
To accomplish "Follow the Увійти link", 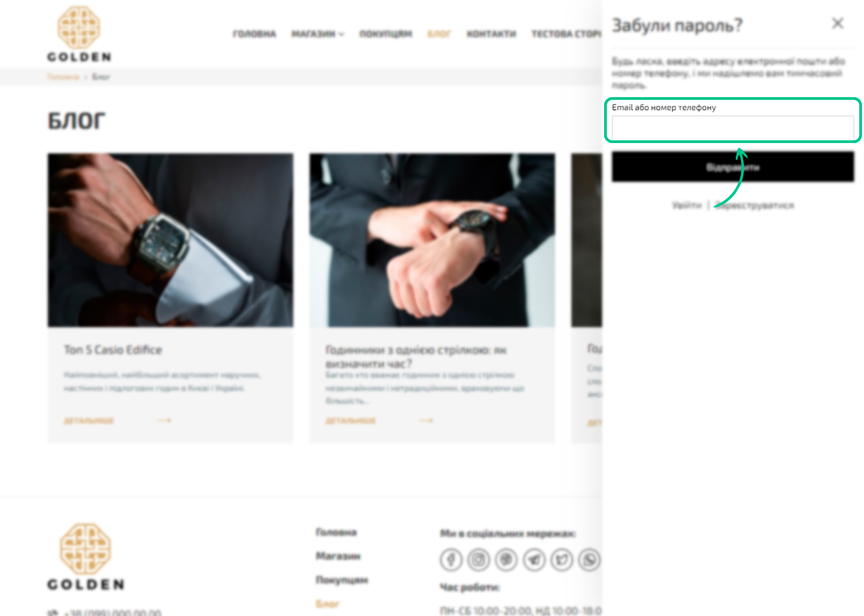I will [x=686, y=205].
